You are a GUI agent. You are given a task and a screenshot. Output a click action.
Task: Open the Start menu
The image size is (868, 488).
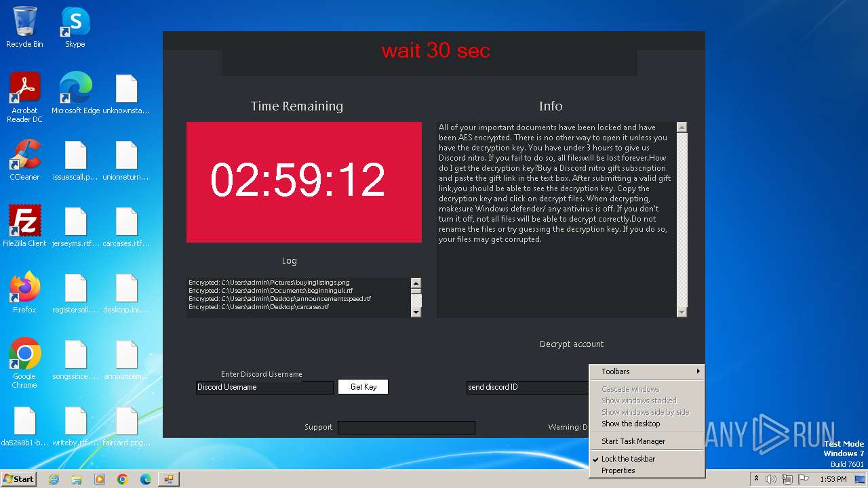coord(19,479)
